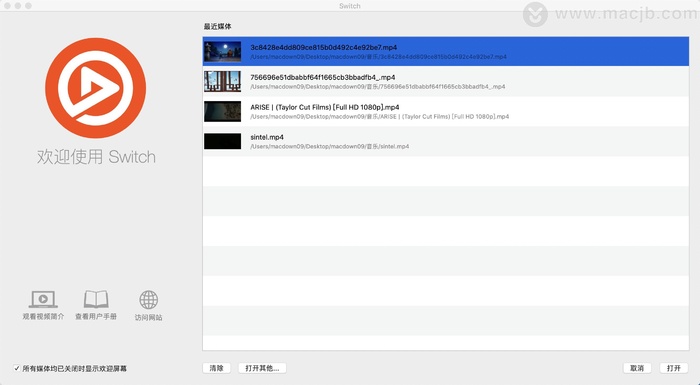700x385 pixels.
Task: Click the visit website globe icon
Action: pyautogui.click(x=149, y=300)
